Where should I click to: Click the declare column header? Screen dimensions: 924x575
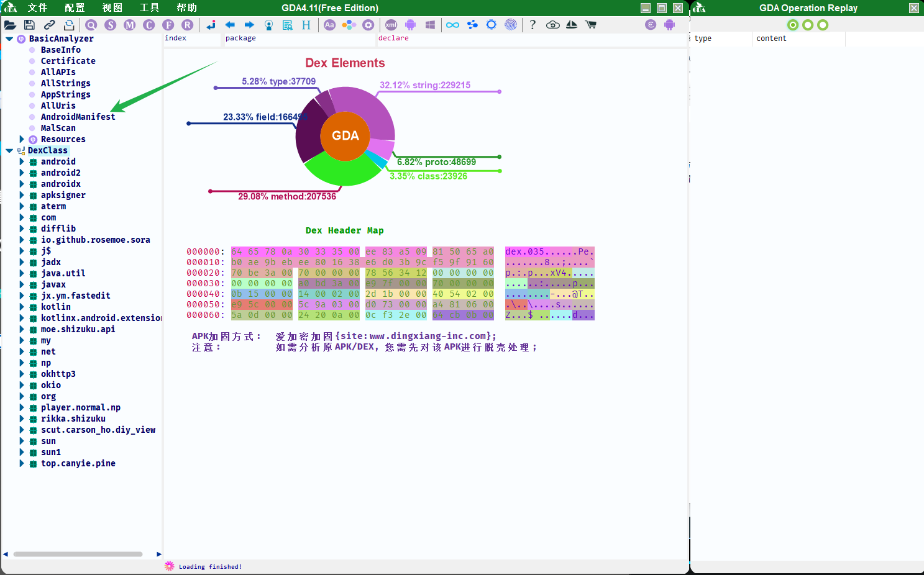click(531, 38)
